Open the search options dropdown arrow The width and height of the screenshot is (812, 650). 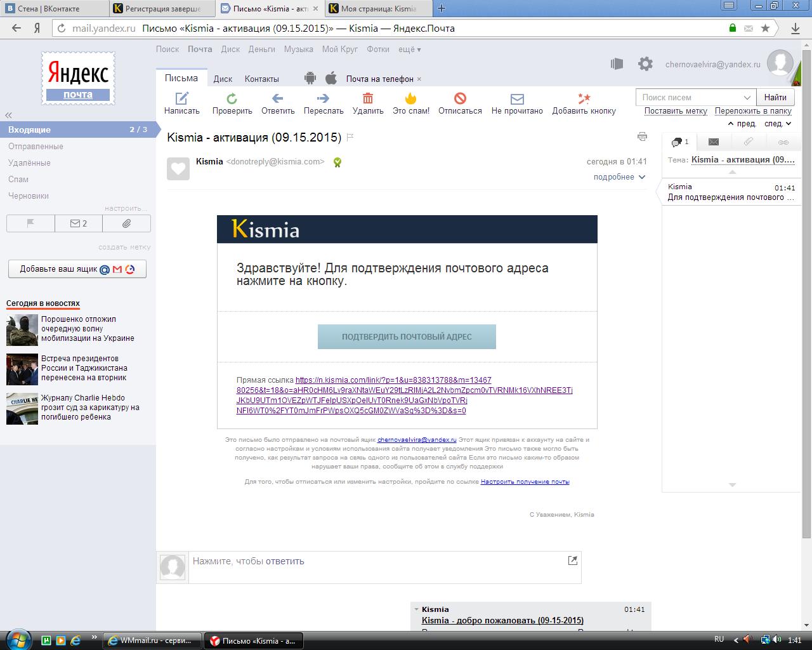coord(747,97)
